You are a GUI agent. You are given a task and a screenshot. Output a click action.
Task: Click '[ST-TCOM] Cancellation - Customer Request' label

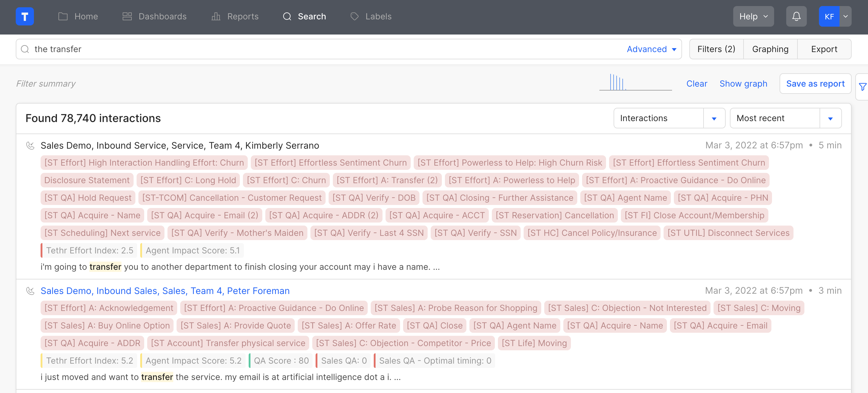(232, 198)
